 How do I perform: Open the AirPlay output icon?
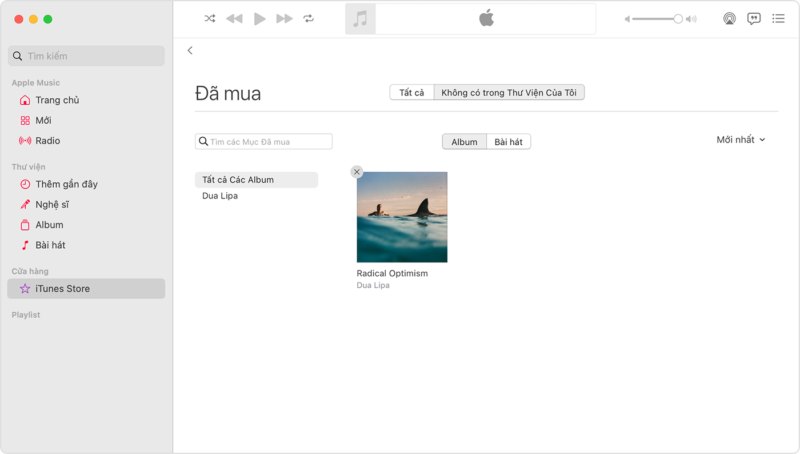[x=729, y=19]
